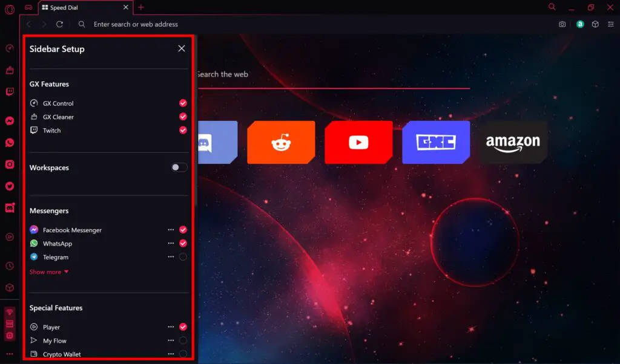The image size is (620, 364).
Task: Open Facebook Messenger in the sidebar
Action: click(10, 121)
